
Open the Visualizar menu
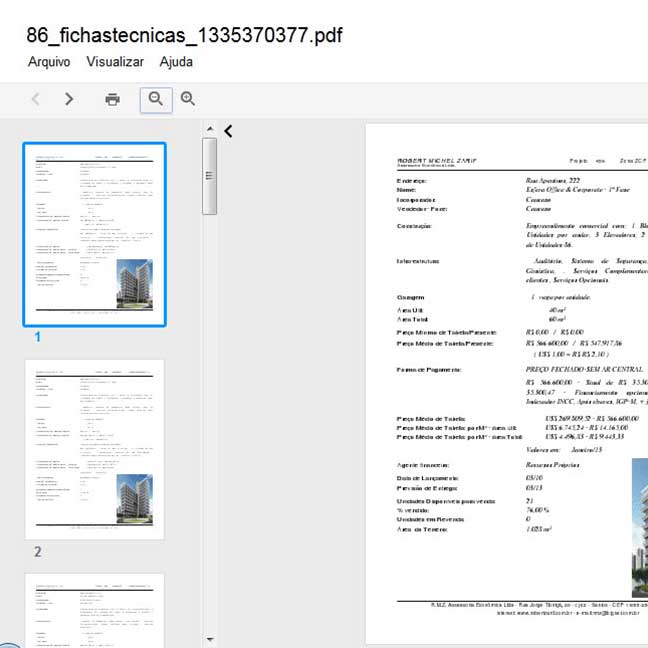click(115, 61)
